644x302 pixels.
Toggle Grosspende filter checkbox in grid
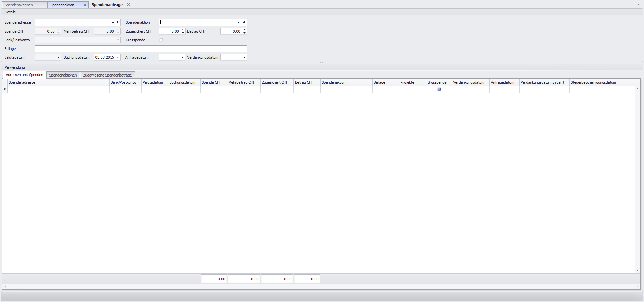(x=439, y=89)
